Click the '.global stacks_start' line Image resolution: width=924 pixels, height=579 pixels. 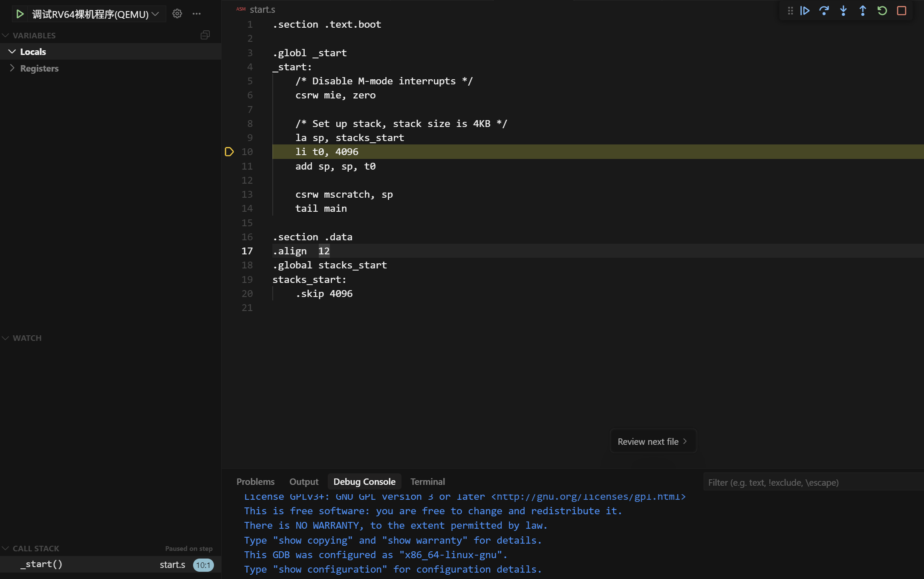click(x=329, y=265)
